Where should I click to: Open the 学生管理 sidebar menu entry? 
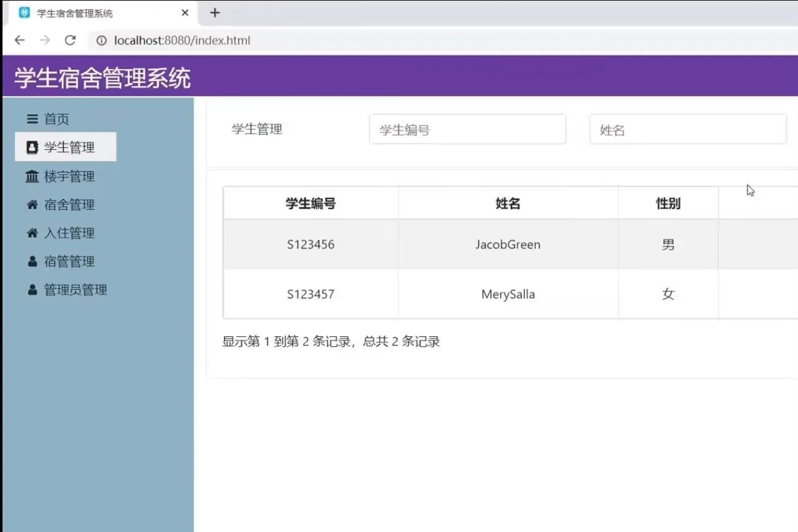[x=66, y=146]
